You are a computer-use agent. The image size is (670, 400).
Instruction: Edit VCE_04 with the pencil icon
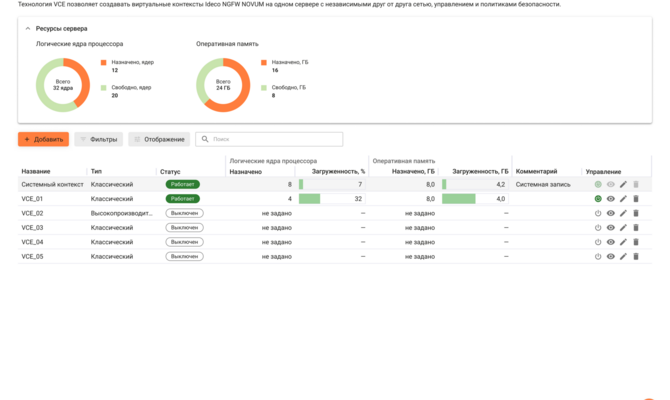(623, 242)
